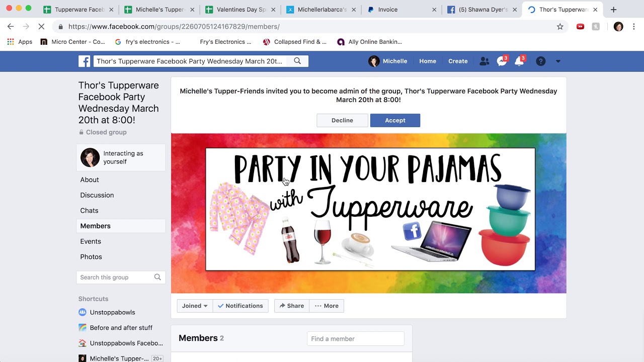Open Unstoppabowls shortcut group icon
The height and width of the screenshot is (362, 644).
(83, 312)
